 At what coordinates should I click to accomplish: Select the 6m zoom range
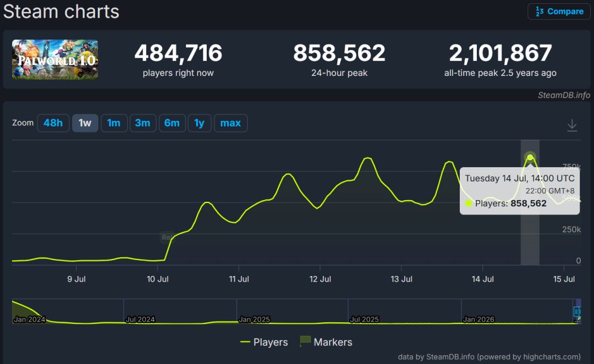(172, 123)
